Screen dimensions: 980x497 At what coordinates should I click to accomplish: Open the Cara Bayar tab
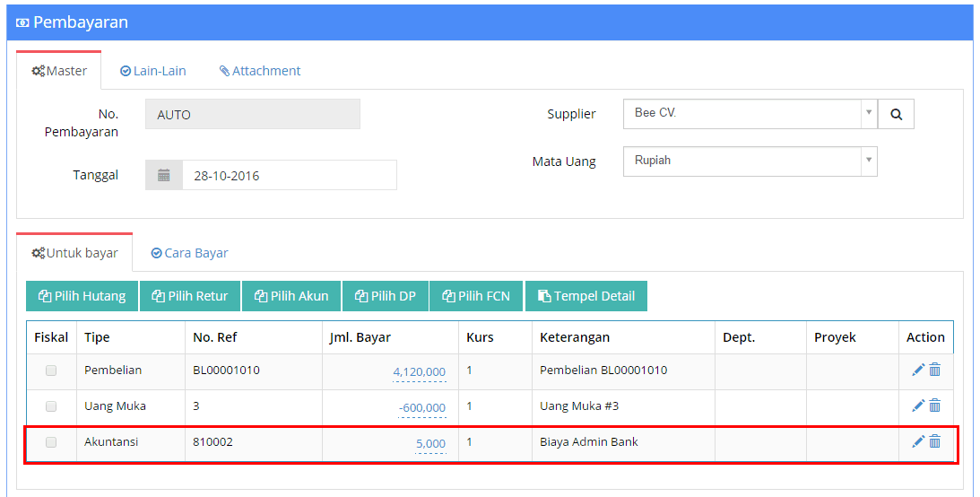coord(190,253)
